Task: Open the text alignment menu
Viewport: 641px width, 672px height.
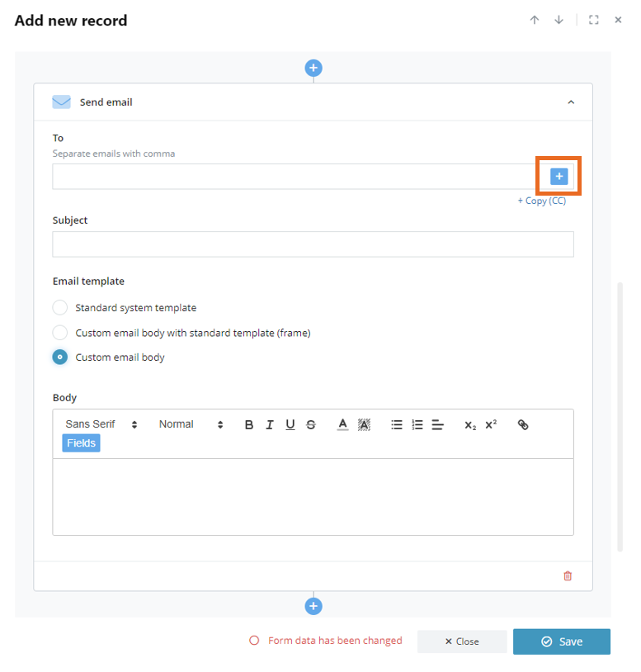Action: 437,424
